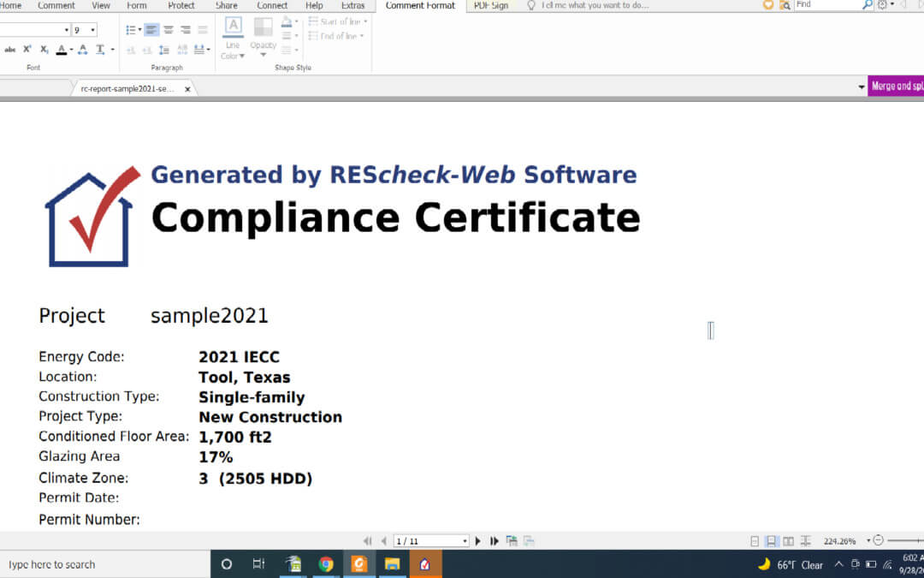
Task: Click the center align paragraph icon
Action: click(x=169, y=30)
